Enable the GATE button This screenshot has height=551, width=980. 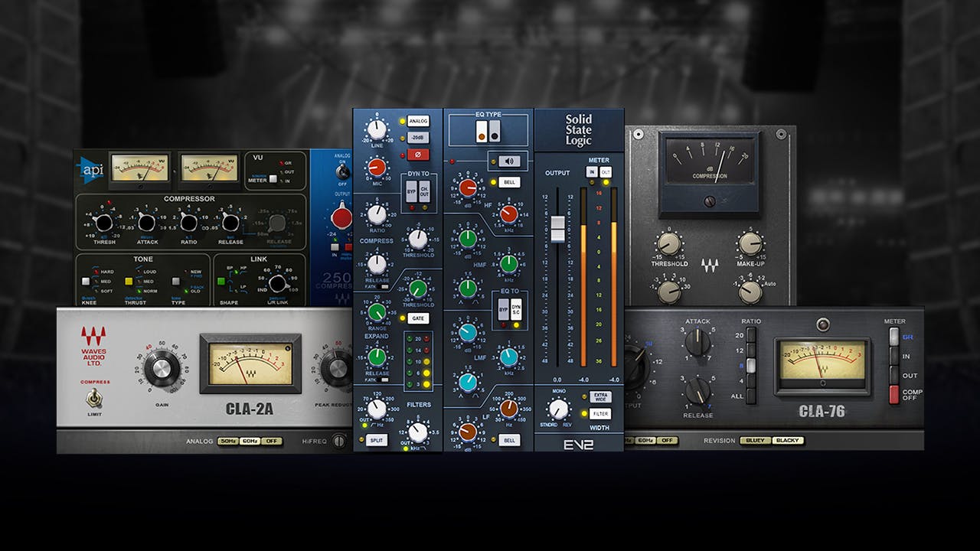click(417, 318)
